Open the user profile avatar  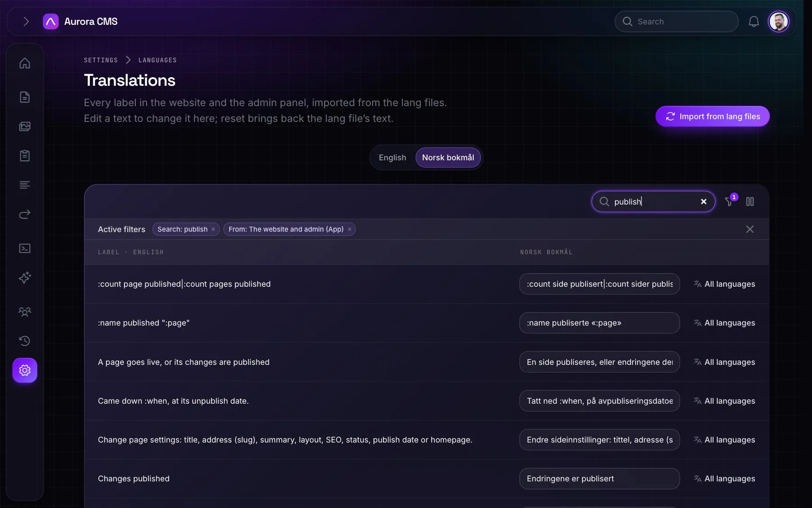click(x=779, y=21)
